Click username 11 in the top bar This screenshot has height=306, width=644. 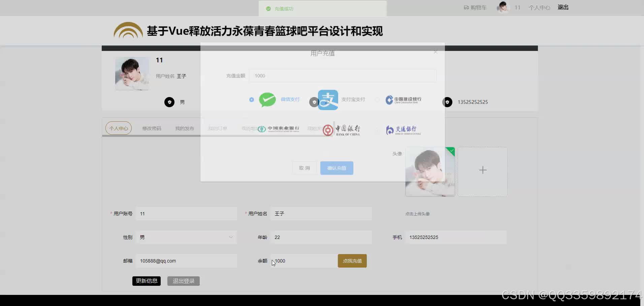pos(517,7)
